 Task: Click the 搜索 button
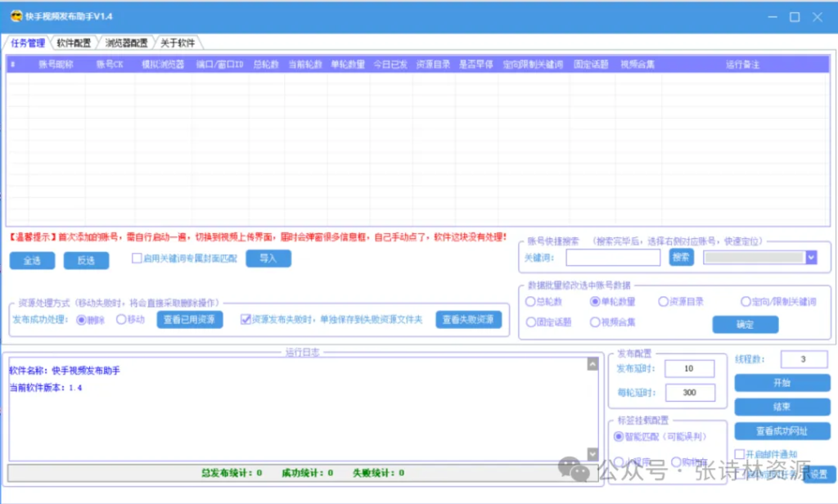click(681, 258)
